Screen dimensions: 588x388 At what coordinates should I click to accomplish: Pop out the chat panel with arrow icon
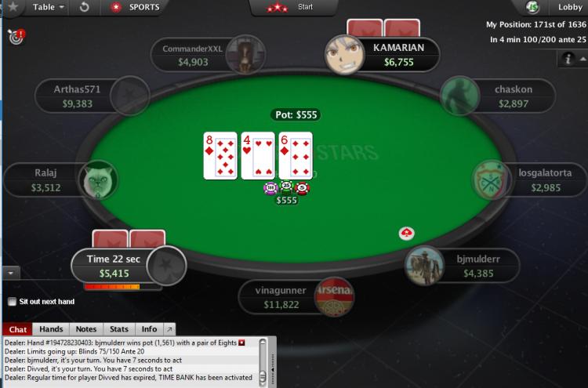tap(169, 329)
